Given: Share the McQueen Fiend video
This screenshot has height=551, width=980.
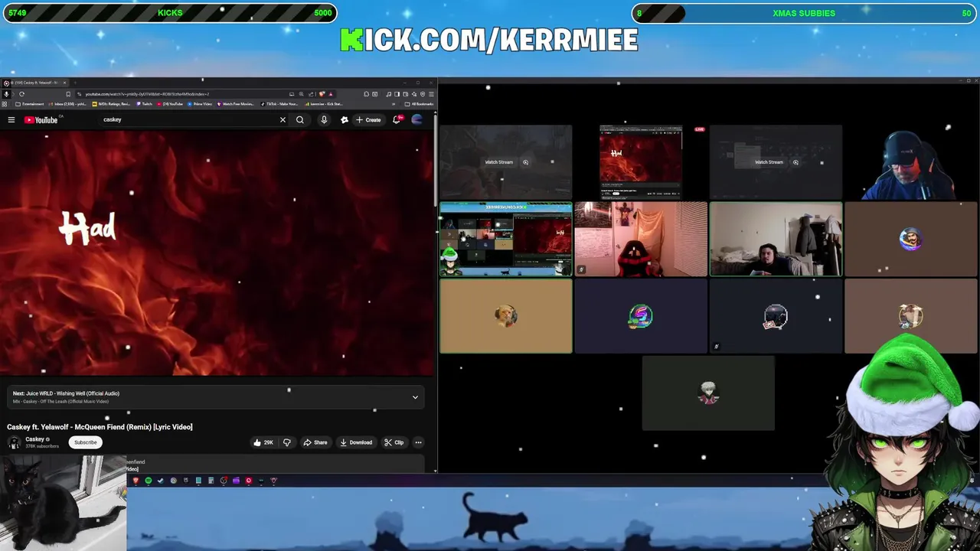Looking at the screenshot, I should click(x=315, y=442).
